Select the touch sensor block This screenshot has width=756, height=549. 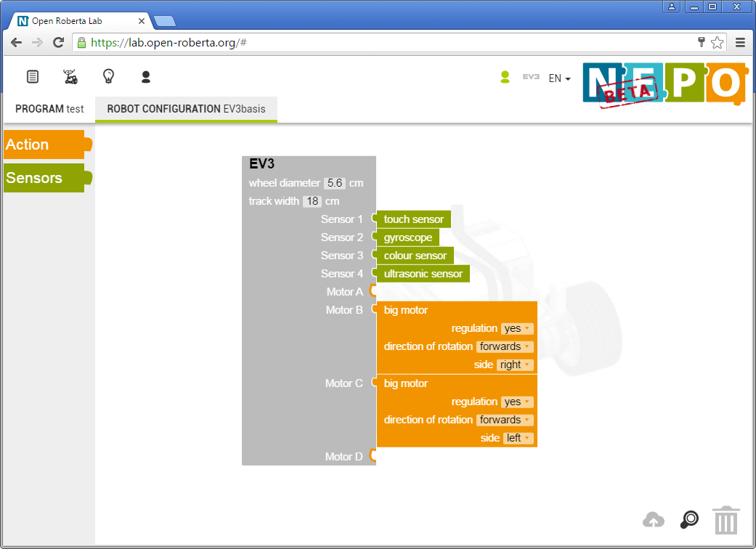coord(413,219)
